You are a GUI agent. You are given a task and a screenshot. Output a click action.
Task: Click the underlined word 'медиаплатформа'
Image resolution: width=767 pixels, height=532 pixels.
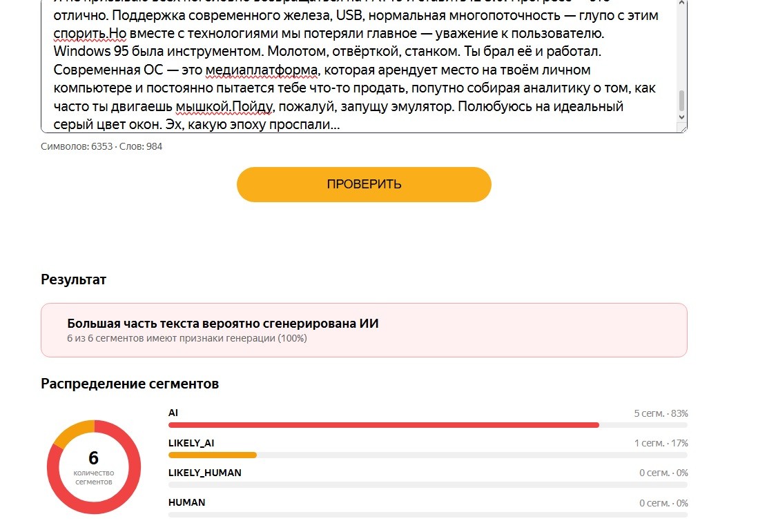(261, 70)
